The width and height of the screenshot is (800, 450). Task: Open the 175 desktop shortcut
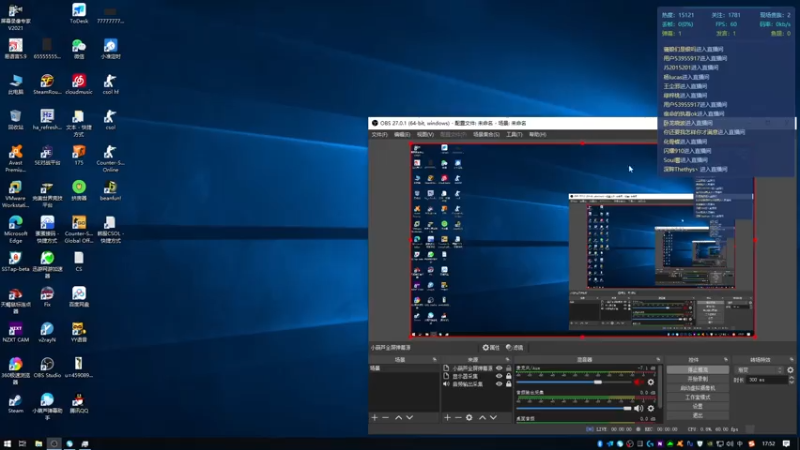tap(79, 155)
